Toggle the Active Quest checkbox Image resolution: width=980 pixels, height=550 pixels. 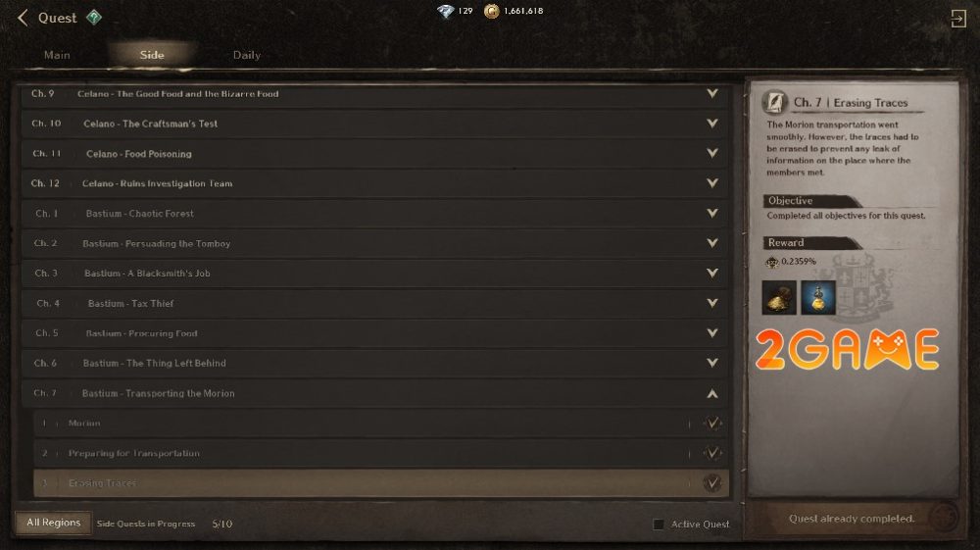click(x=659, y=525)
